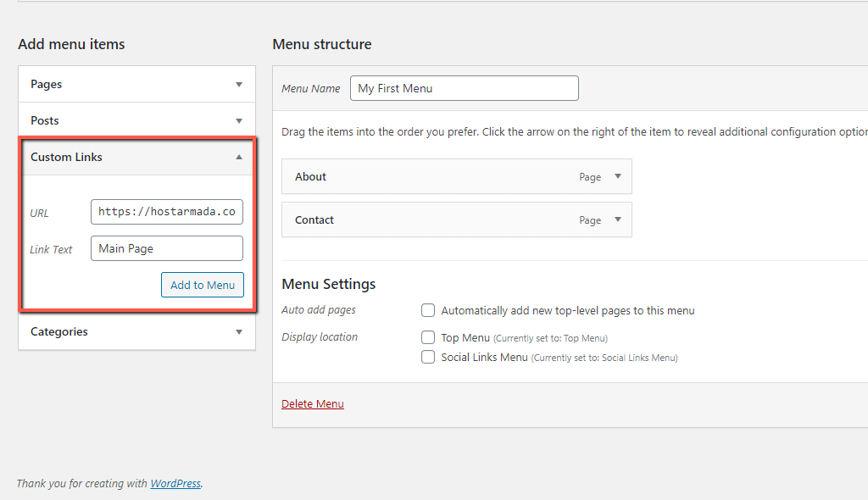
Task: Click the Menu Name text field
Action: pyautogui.click(x=464, y=88)
